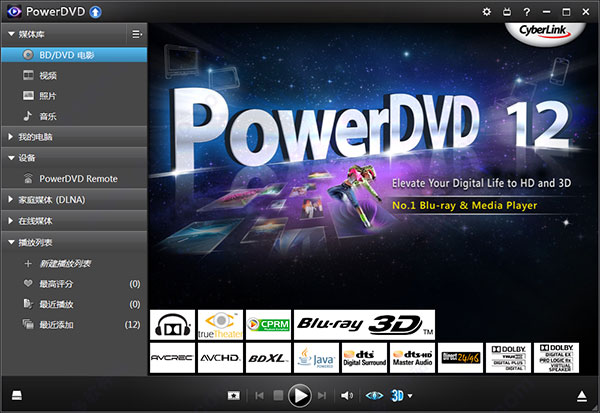Click 新建播放列表 to create playlist
The height and width of the screenshot is (413, 600).
pyautogui.click(x=65, y=263)
